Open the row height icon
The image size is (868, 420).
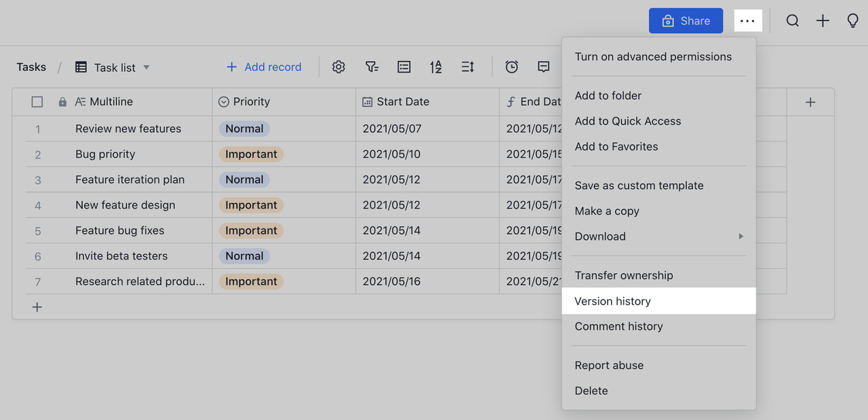[x=468, y=67]
